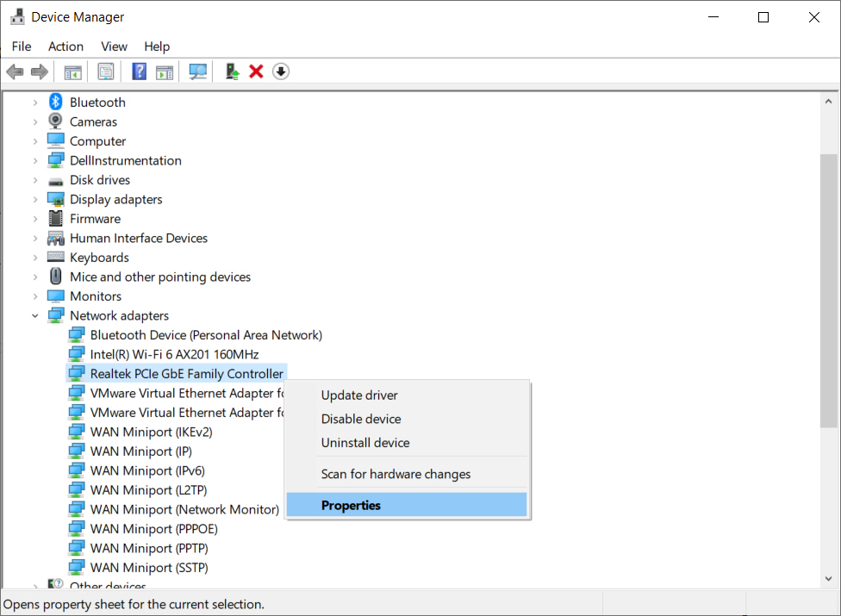841x616 pixels.
Task: Click the Bluetooth category icon
Action: coord(56,102)
